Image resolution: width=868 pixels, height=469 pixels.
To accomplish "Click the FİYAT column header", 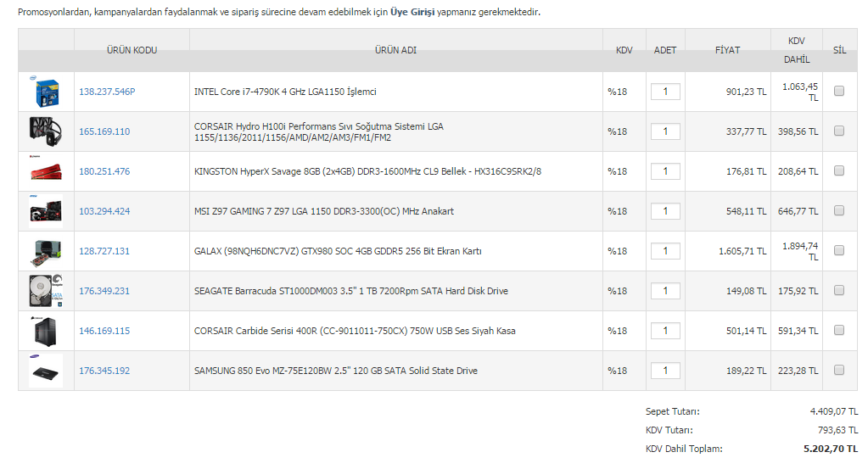I will tap(727, 50).
